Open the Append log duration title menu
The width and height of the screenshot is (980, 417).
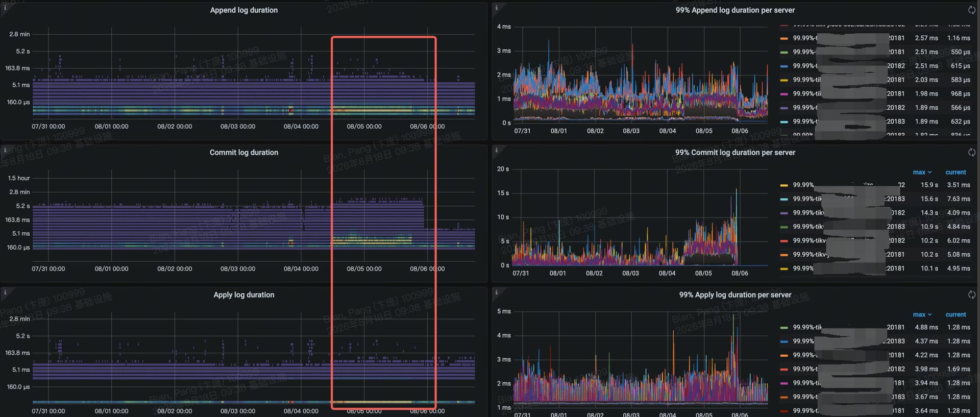tap(244, 10)
